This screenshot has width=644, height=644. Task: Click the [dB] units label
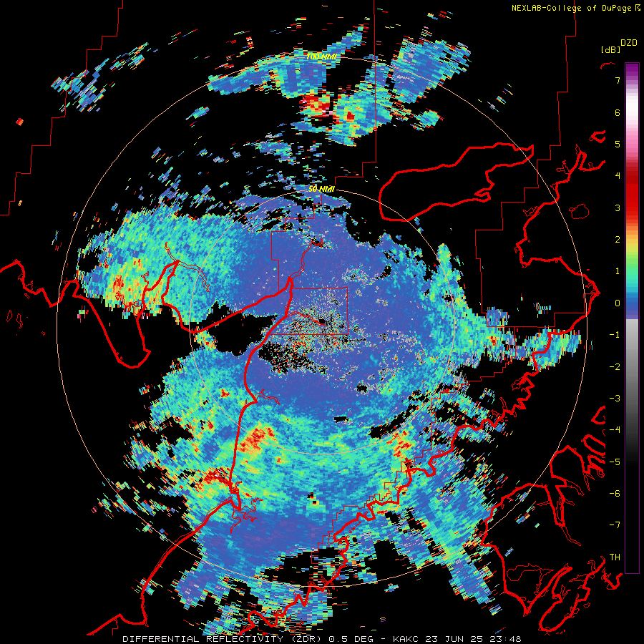610,49
